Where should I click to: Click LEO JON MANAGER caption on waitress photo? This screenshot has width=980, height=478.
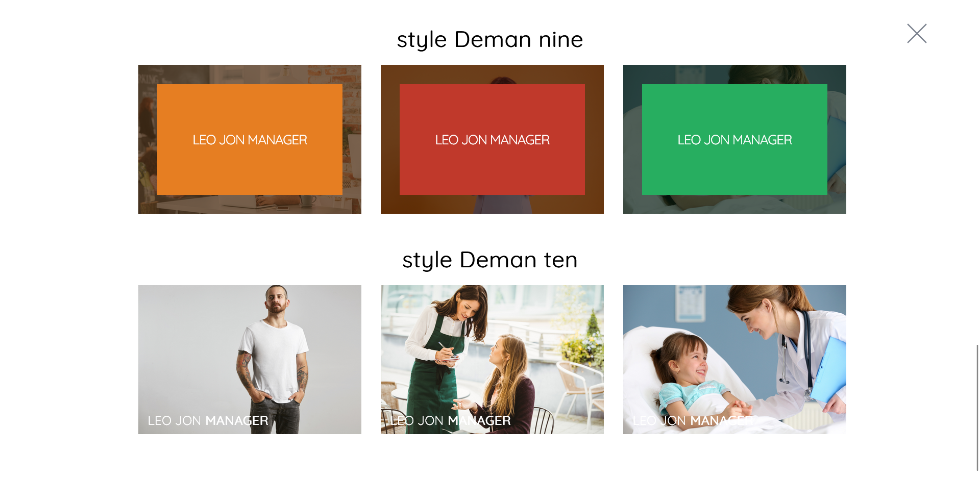pos(450,421)
